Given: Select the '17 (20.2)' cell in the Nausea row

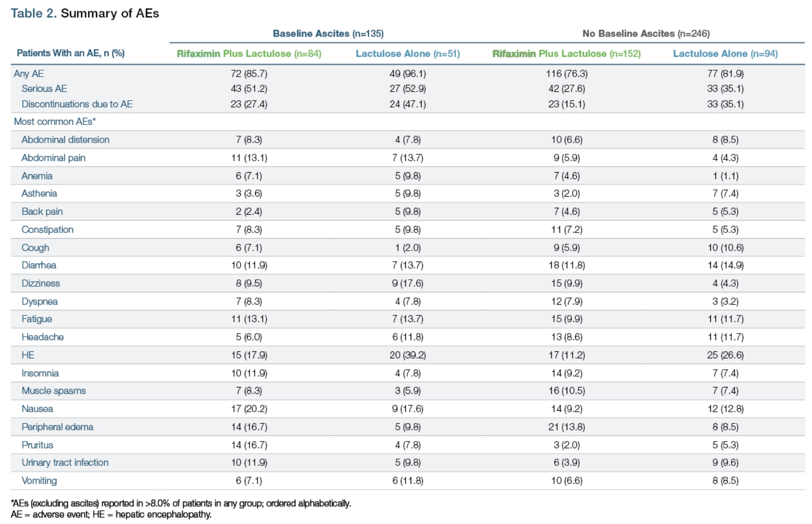Looking at the screenshot, I should coord(249,409).
